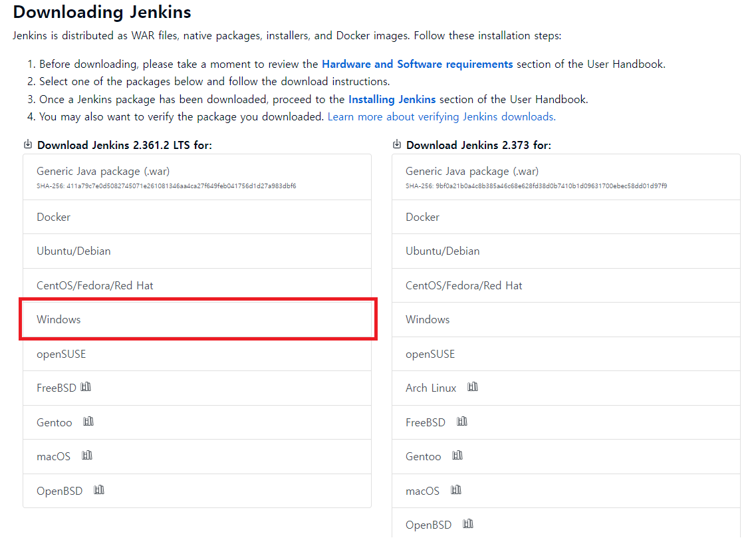Click the book icon next to LTS macOS
This screenshot has width=756, height=552.
[87, 456]
